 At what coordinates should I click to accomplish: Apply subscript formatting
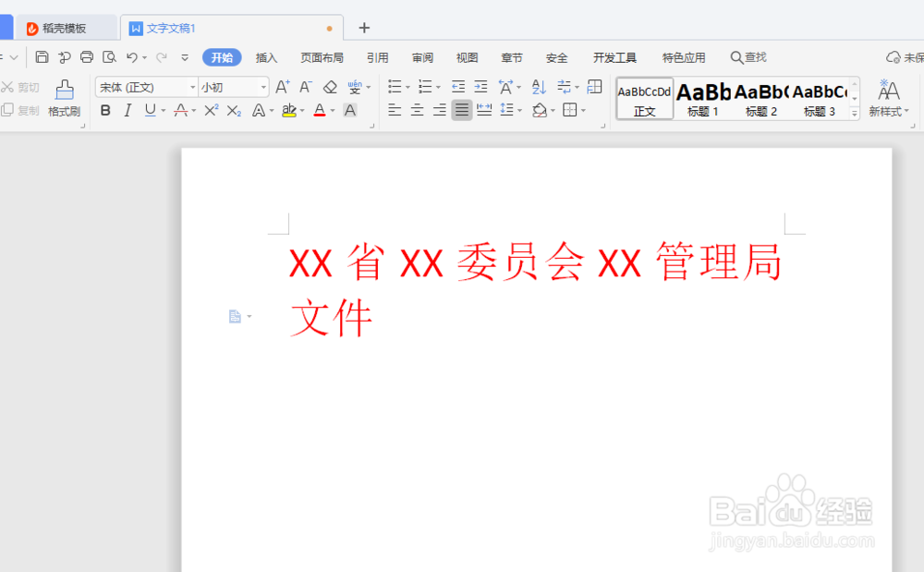coord(233,109)
